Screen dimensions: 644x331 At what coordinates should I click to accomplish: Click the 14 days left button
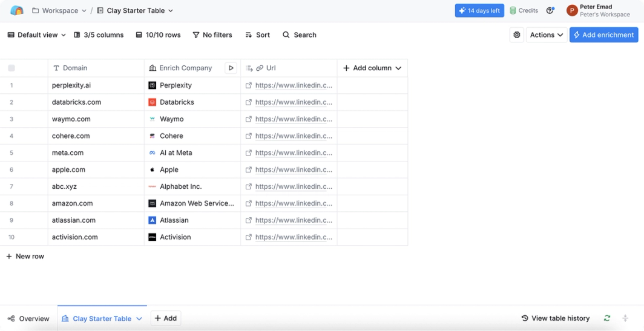(x=479, y=11)
